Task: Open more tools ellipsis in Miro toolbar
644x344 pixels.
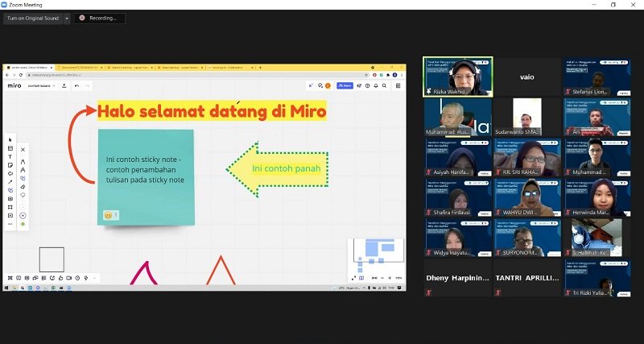Action: click(x=10, y=224)
